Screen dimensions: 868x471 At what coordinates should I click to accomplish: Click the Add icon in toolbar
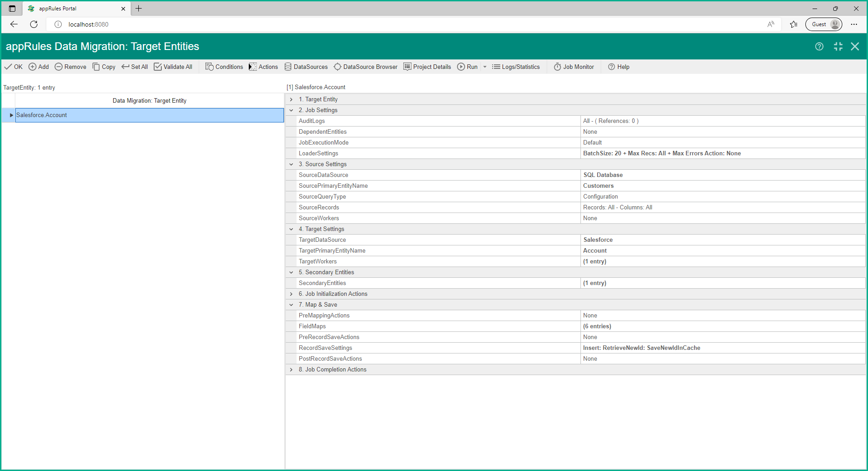tap(33, 67)
